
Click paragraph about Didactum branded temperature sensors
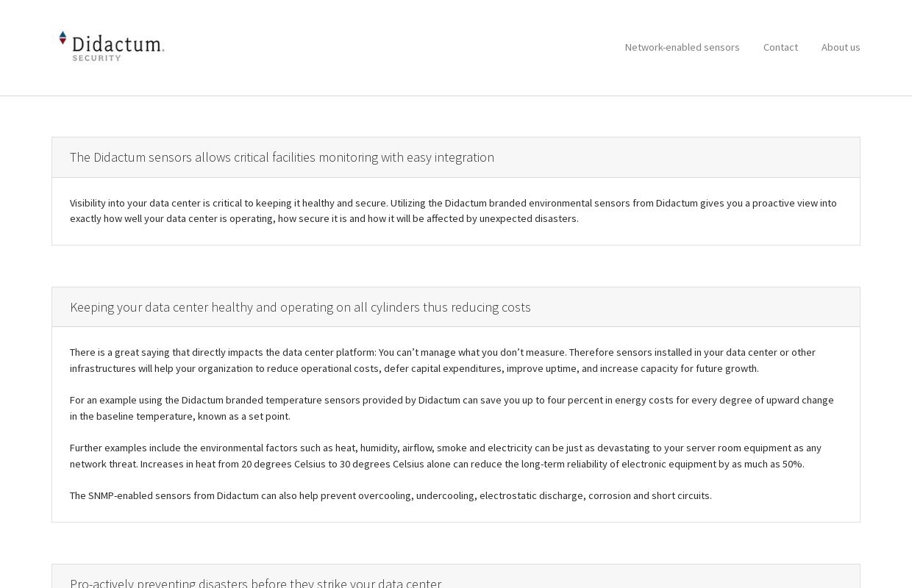click(452, 408)
